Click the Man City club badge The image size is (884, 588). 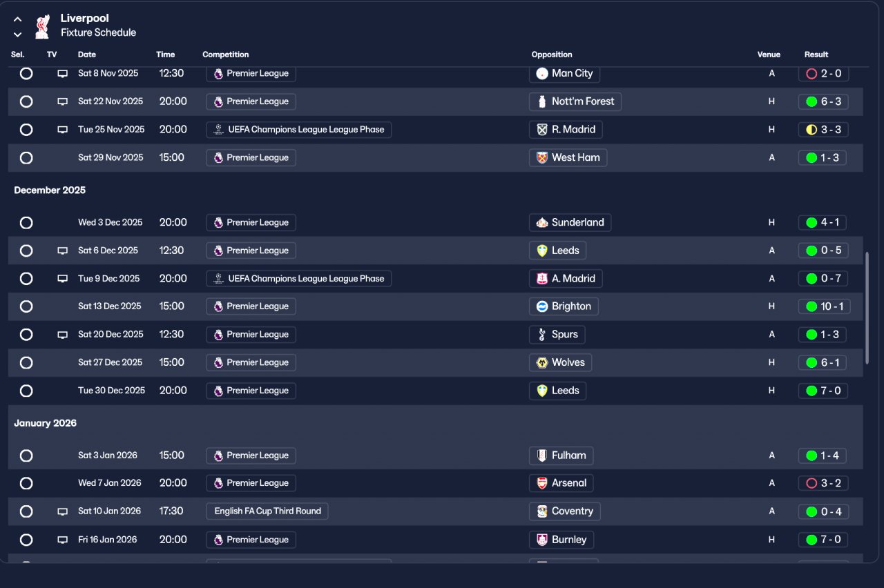click(542, 73)
